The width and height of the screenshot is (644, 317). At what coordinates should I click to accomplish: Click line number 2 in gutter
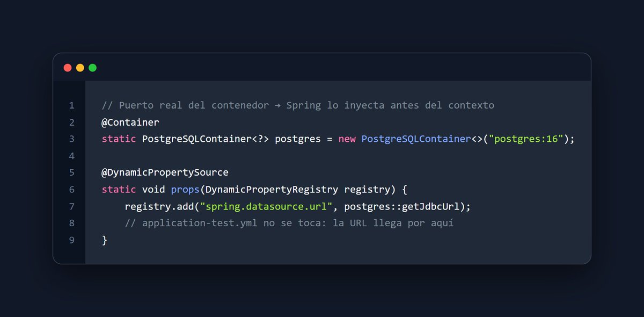coord(72,123)
